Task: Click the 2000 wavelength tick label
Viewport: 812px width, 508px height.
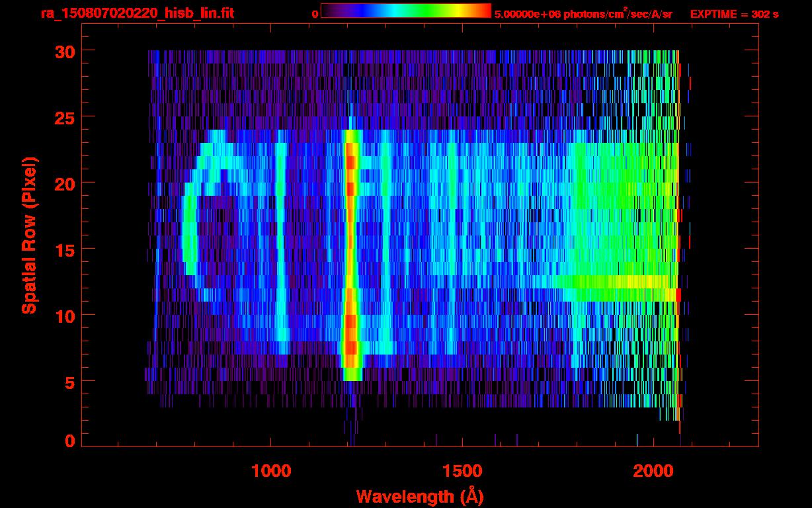Action: [x=653, y=471]
